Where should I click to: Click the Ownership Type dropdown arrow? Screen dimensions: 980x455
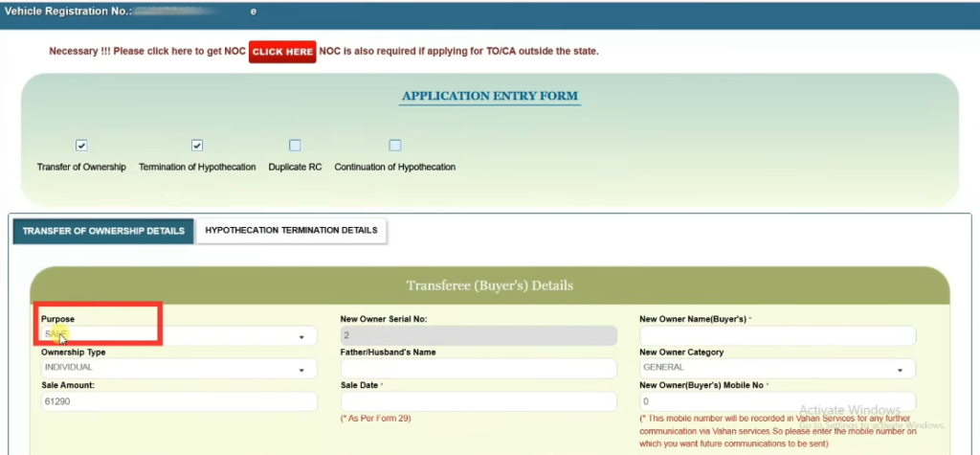[301, 370]
